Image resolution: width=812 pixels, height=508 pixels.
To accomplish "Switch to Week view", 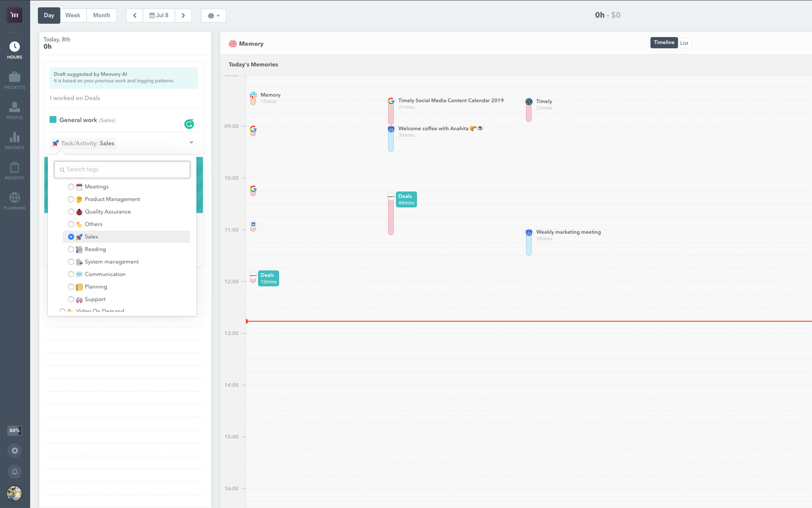I will [73, 16].
